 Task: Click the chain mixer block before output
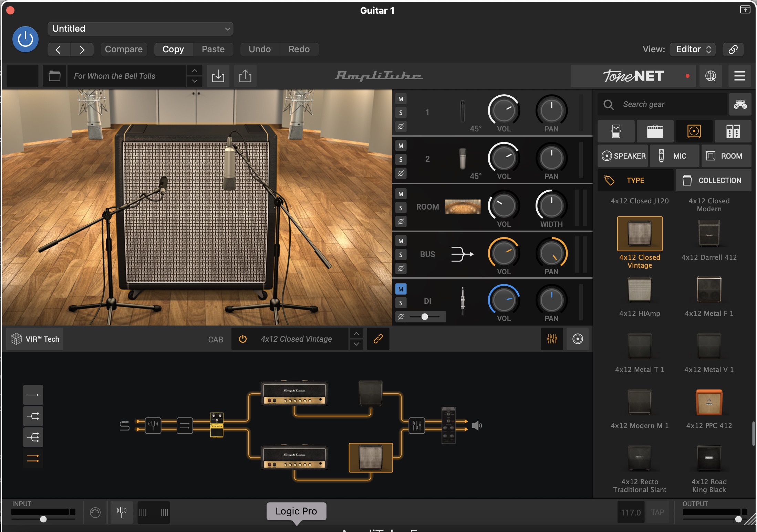(x=416, y=426)
